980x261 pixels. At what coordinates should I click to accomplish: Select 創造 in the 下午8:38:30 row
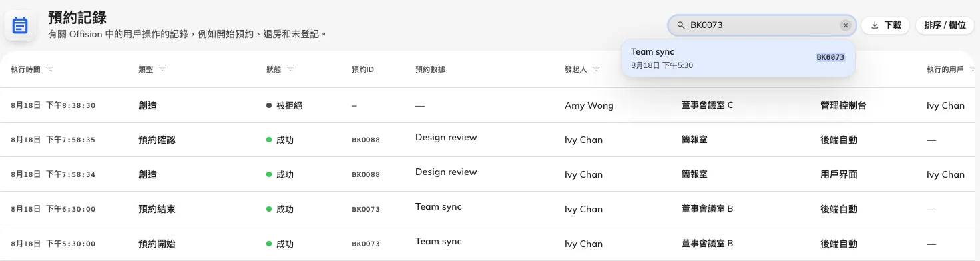(148, 105)
